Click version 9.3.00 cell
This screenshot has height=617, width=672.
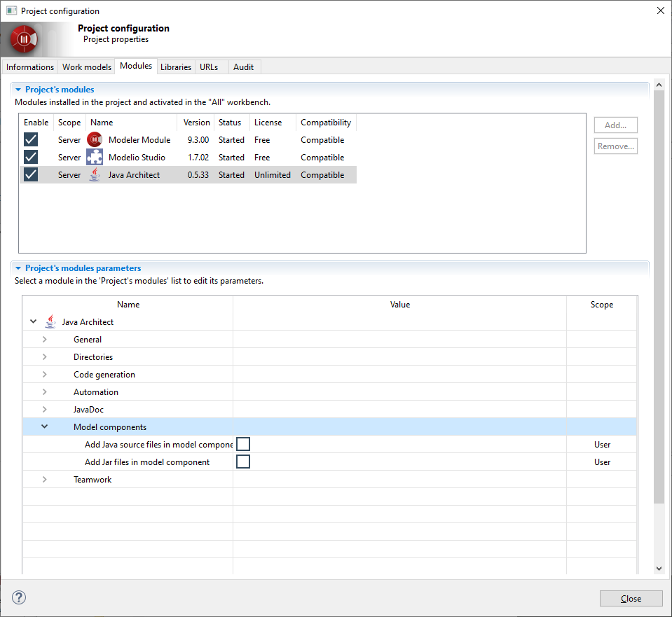[198, 140]
